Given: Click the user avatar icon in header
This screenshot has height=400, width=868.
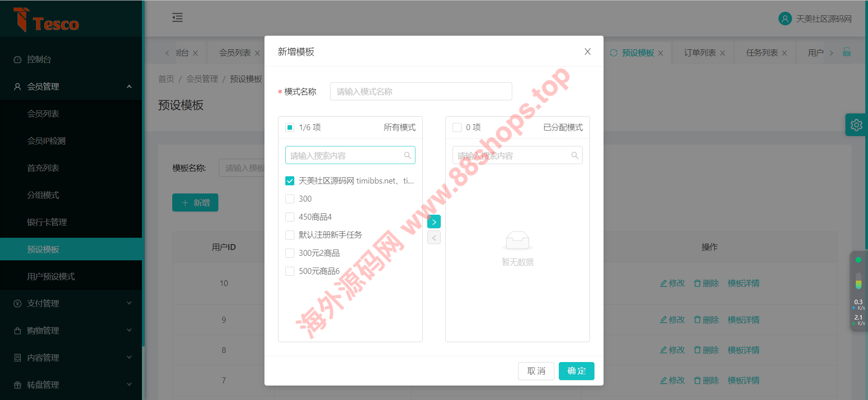Looking at the screenshot, I should pyautogui.click(x=785, y=19).
